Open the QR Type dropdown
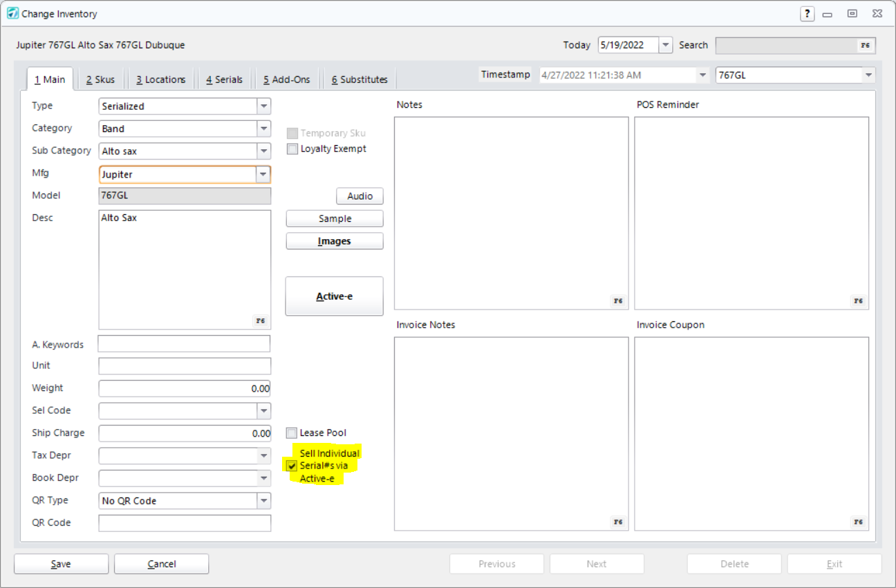Image resolution: width=896 pixels, height=588 pixels. point(263,501)
